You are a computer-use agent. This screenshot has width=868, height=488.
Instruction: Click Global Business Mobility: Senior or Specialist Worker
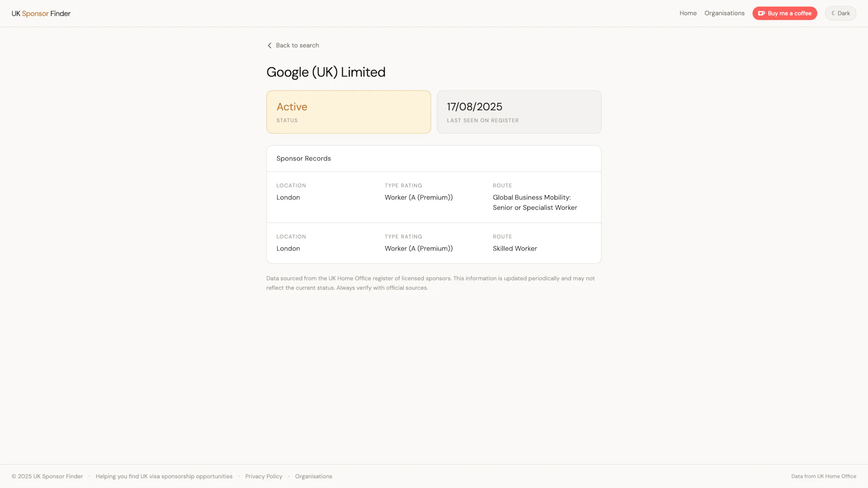coord(535,202)
